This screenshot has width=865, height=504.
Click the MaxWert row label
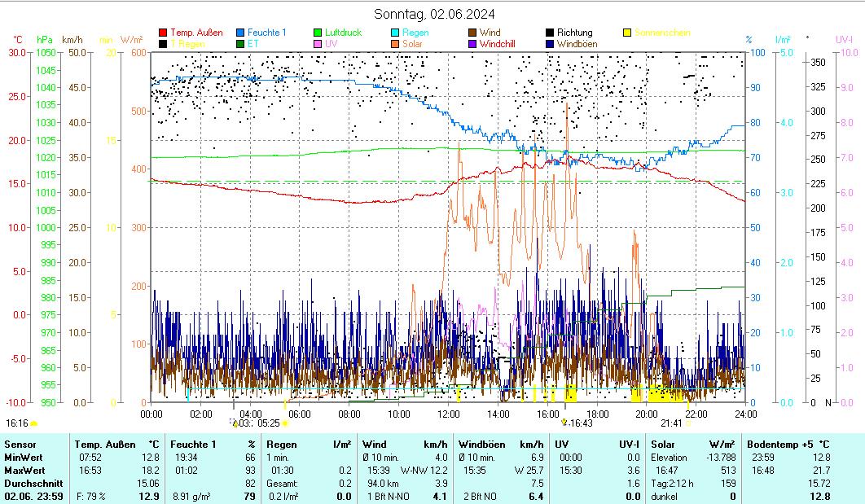coord(24,471)
